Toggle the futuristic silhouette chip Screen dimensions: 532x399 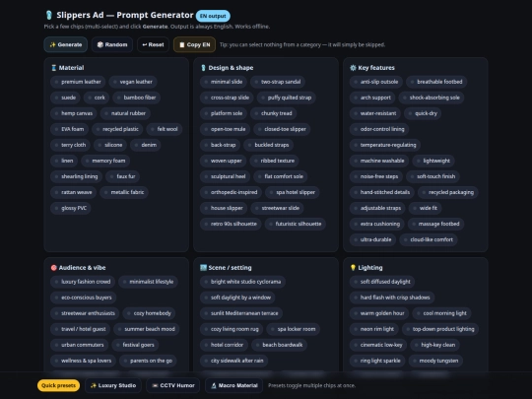coord(296,224)
